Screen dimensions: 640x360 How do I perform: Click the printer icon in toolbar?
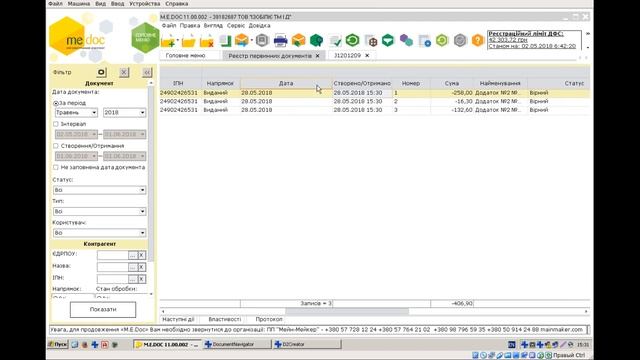280,40
